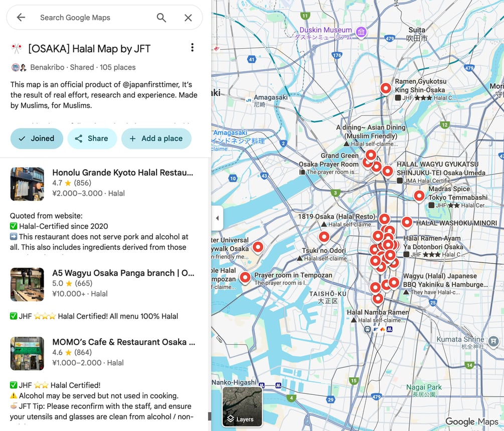Select the Ramen Gyukotsu King Shin-Osaka pin

(386, 88)
